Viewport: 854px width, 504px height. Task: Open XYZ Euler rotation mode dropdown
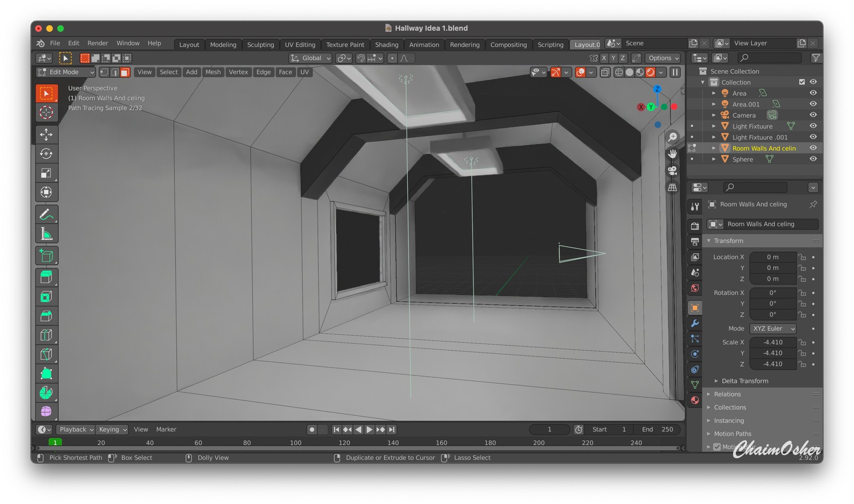[773, 329]
